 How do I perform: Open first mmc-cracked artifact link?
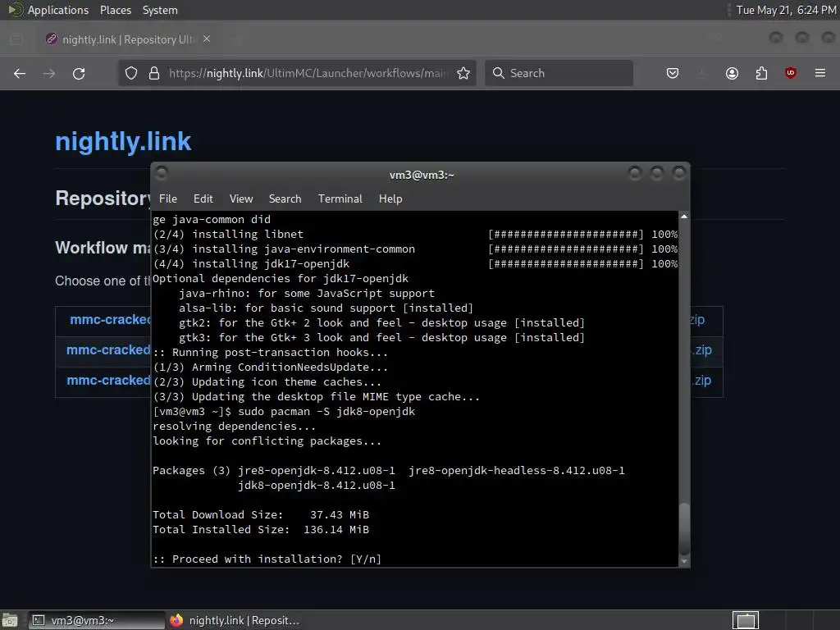click(111, 320)
